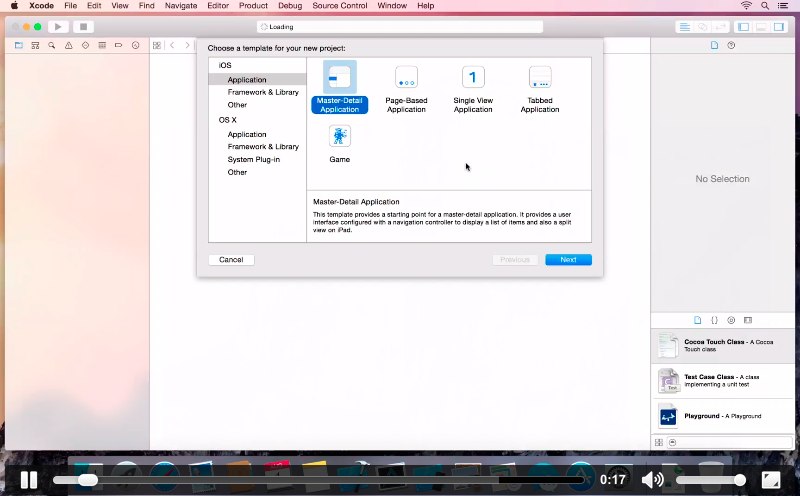Choose the Single View Application template
This screenshot has height=496, width=800.
(473, 89)
